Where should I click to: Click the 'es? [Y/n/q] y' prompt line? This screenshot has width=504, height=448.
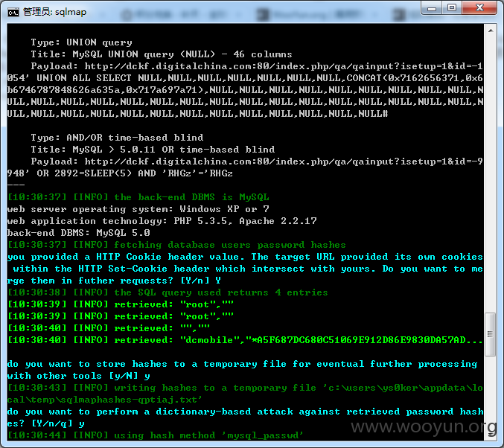coord(45,423)
